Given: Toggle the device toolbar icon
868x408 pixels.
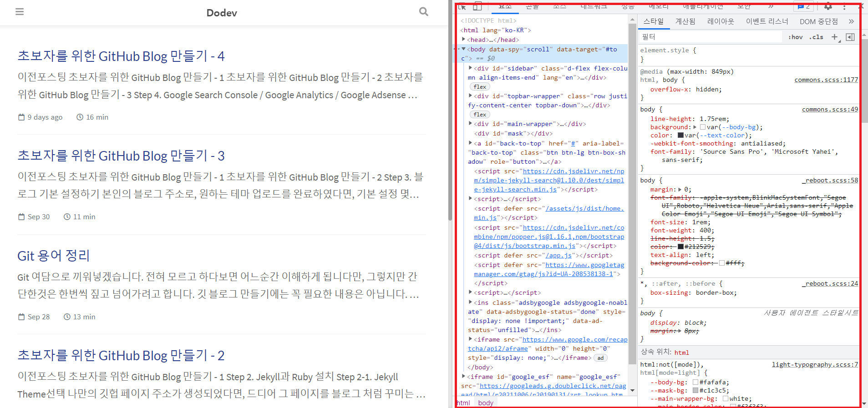Looking at the screenshot, I should point(477,6).
